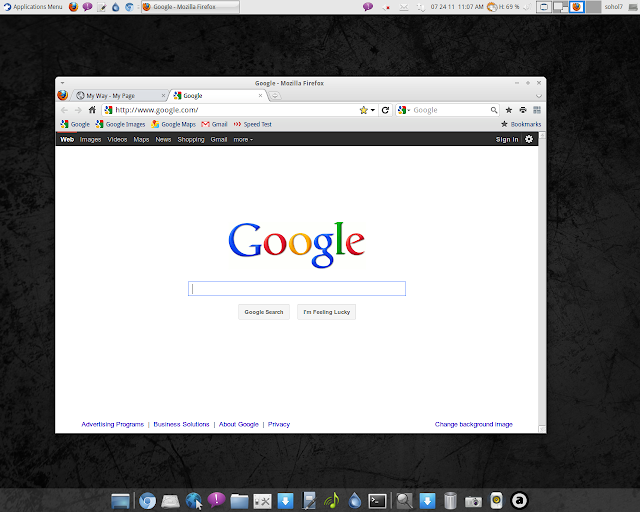Screen dimensions: 640x512
Task: Click the Google - Mozilla Firefox taskbar button
Action: [x=190, y=7]
